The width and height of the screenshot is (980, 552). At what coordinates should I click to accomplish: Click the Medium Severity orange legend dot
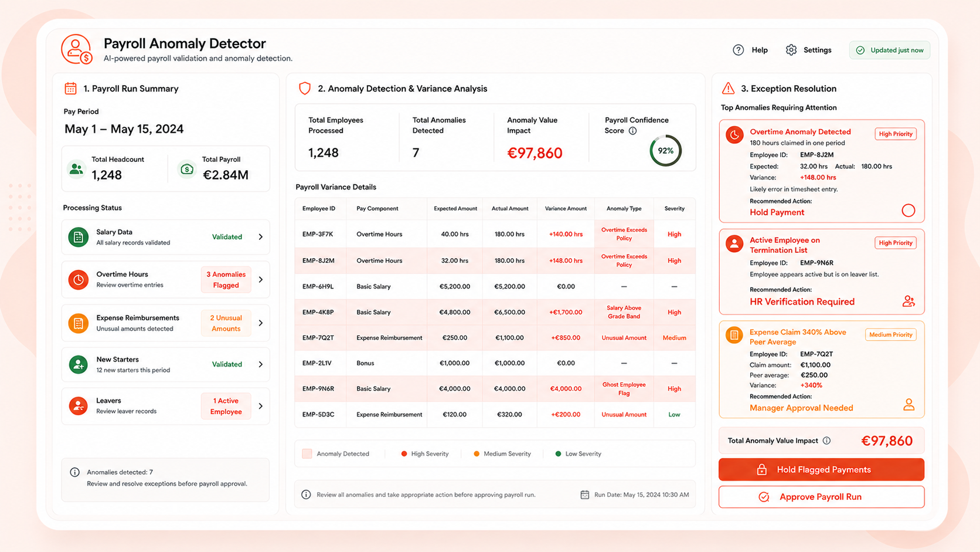[x=477, y=453]
